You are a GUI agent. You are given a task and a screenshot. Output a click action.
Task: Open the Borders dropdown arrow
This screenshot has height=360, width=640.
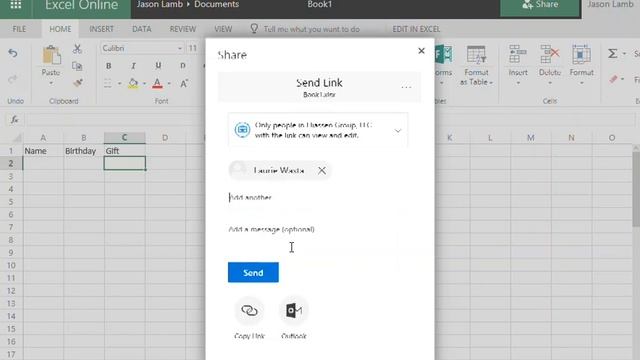click(x=120, y=84)
